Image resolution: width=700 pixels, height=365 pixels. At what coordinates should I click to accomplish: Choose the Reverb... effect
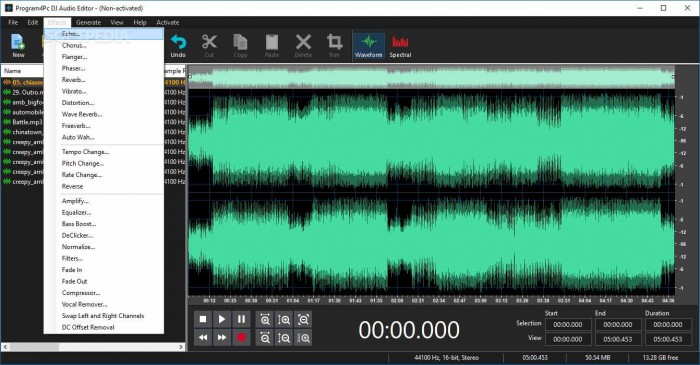(x=104, y=80)
